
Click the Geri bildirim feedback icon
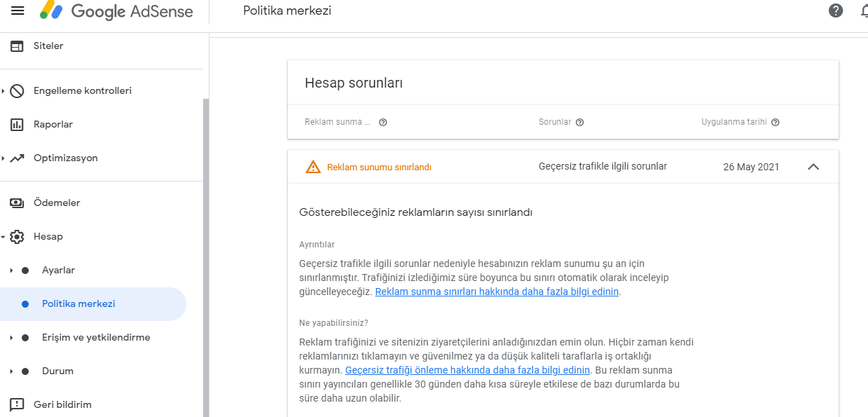coord(17,405)
